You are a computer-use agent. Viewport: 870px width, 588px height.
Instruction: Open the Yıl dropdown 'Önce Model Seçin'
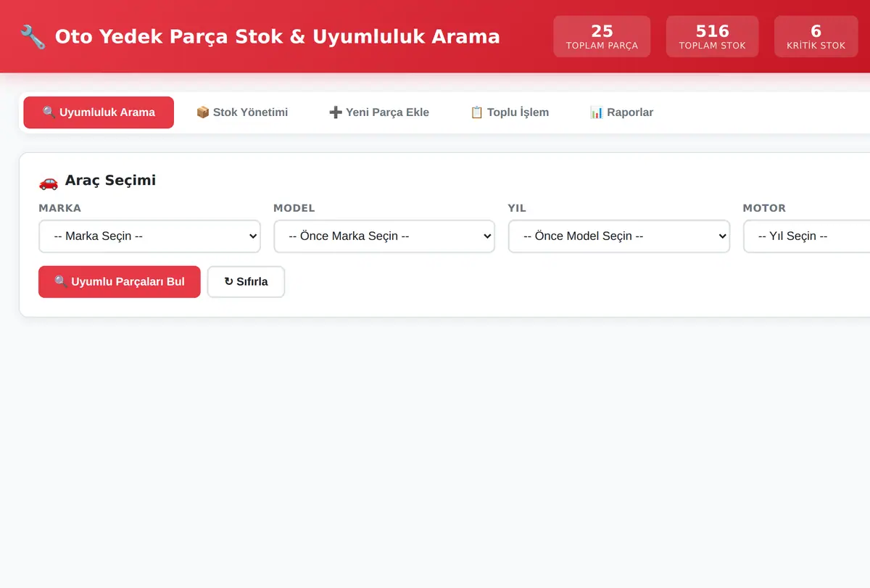click(619, 236)
